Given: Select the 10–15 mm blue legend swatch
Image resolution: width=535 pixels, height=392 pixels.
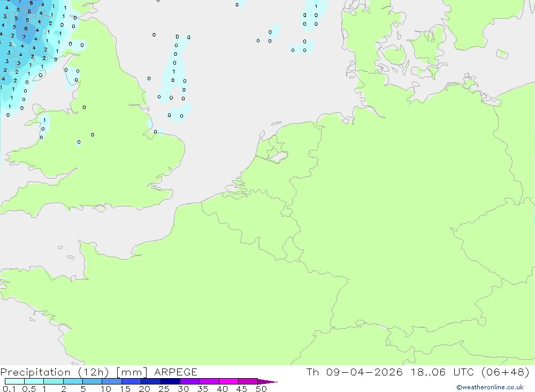Looking at the screenshot, I should [112, 381].
